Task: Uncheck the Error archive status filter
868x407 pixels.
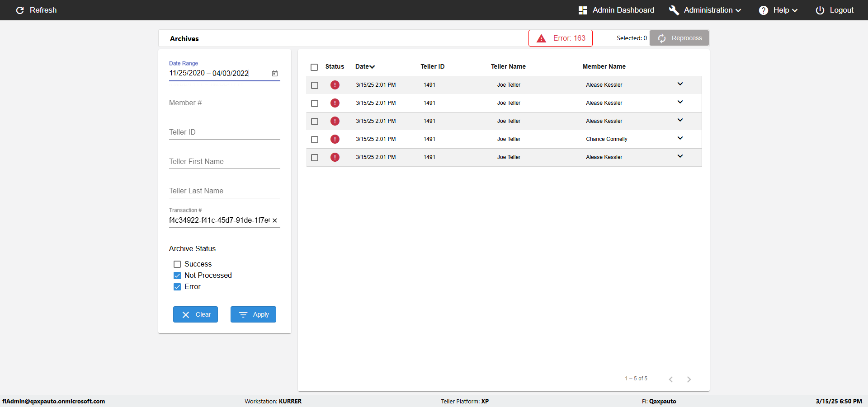Action: [177, 287]
